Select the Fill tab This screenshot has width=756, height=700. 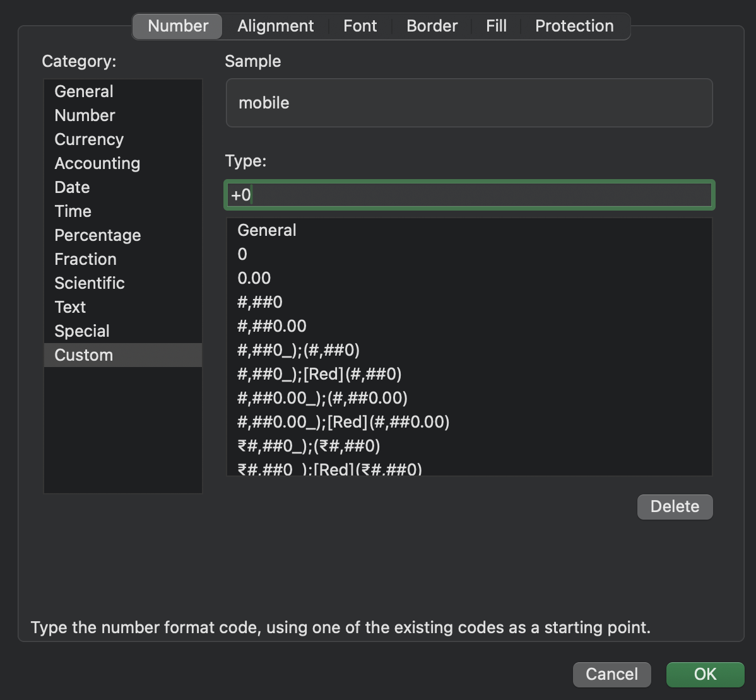tap(497, 26)
